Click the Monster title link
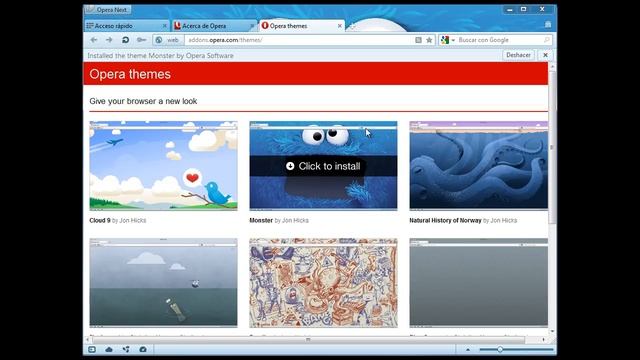Viewport: 640px width, 360px height. (261, 220)
